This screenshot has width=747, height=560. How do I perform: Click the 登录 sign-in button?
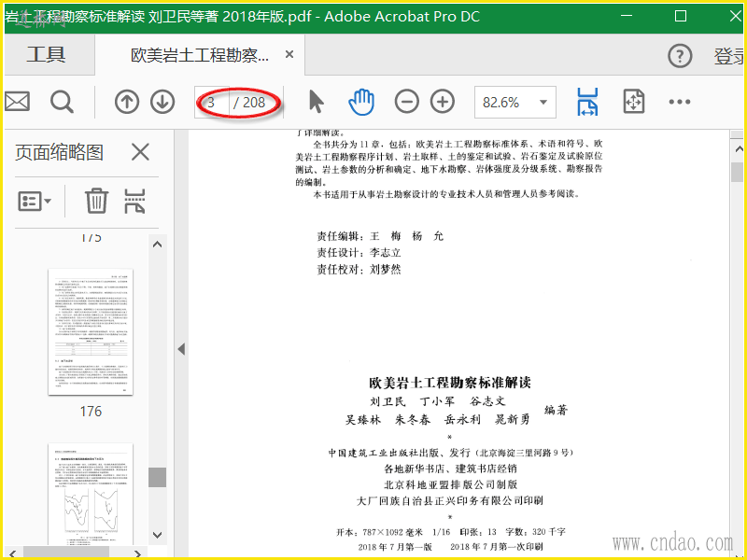coord(729,56)
